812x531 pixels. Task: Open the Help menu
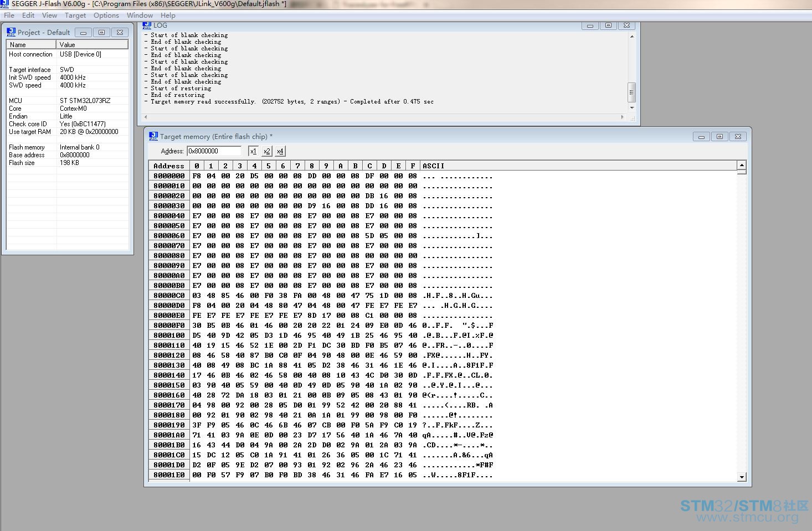168,16
